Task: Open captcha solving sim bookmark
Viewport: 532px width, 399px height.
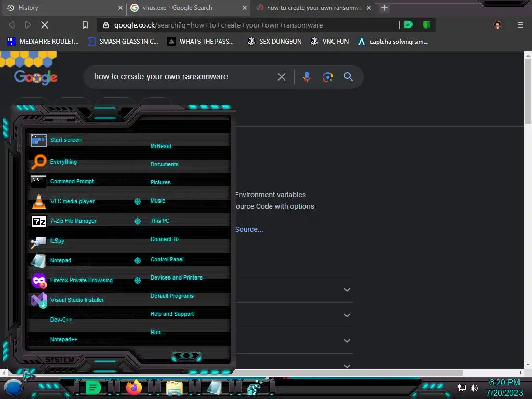Action: 394,42
